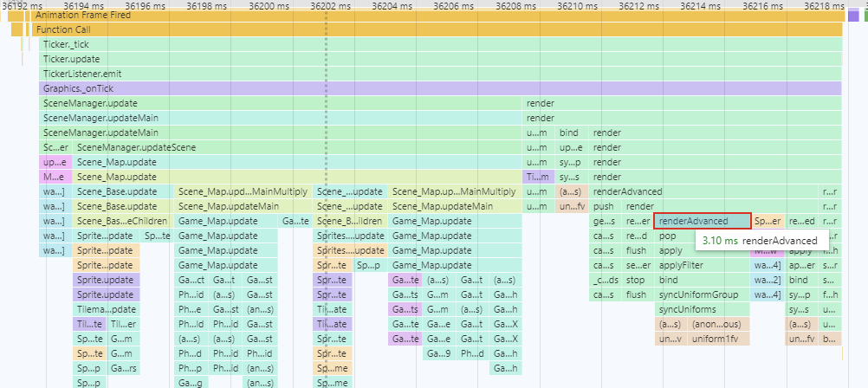Select the TickerListener.emit entry
Viewport: 868px width, 388px height.
[x=441, y=74]
